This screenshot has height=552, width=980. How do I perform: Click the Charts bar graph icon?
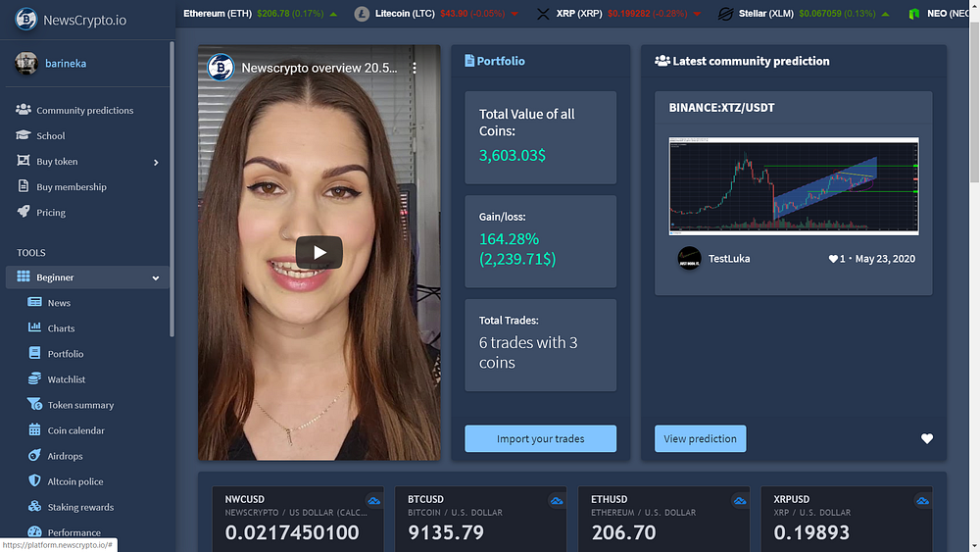tap(34, 327)
